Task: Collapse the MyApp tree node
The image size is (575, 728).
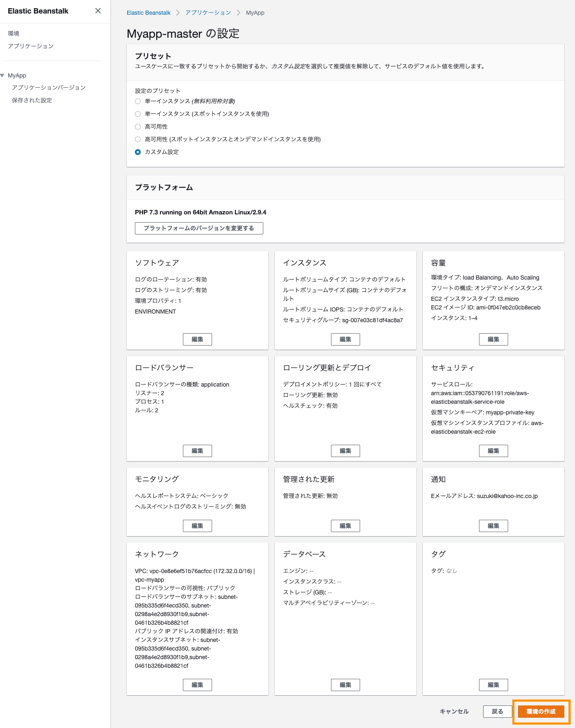Action: tap(2, 75)
